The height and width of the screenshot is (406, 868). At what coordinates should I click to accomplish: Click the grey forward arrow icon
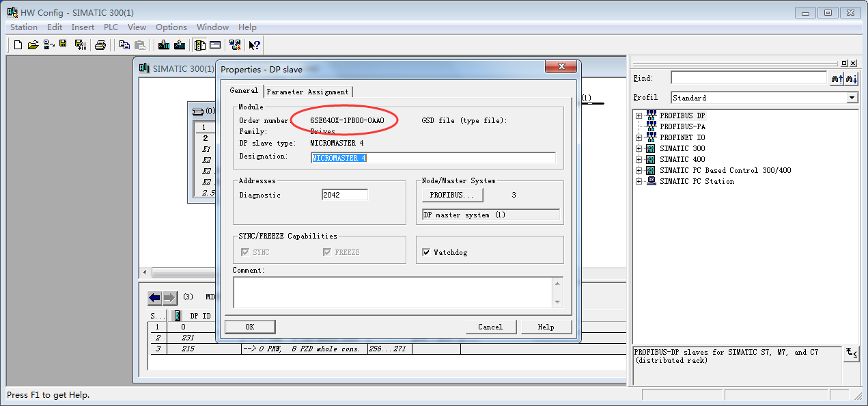click(169, 298)
